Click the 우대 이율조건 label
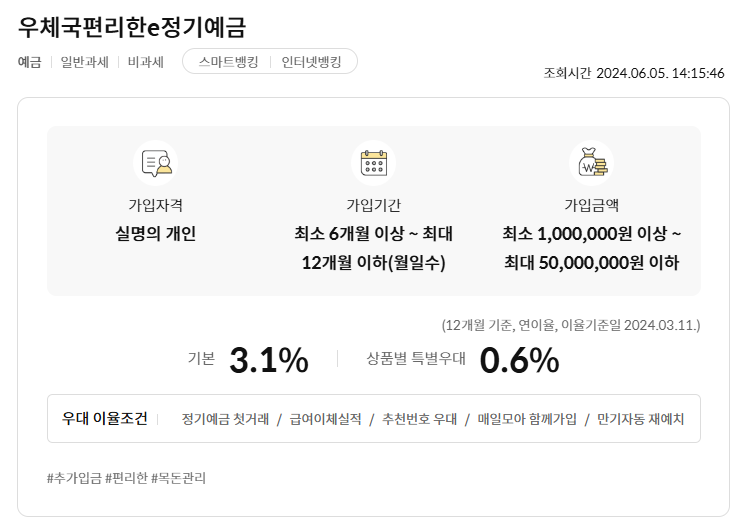 pos(104,418)
